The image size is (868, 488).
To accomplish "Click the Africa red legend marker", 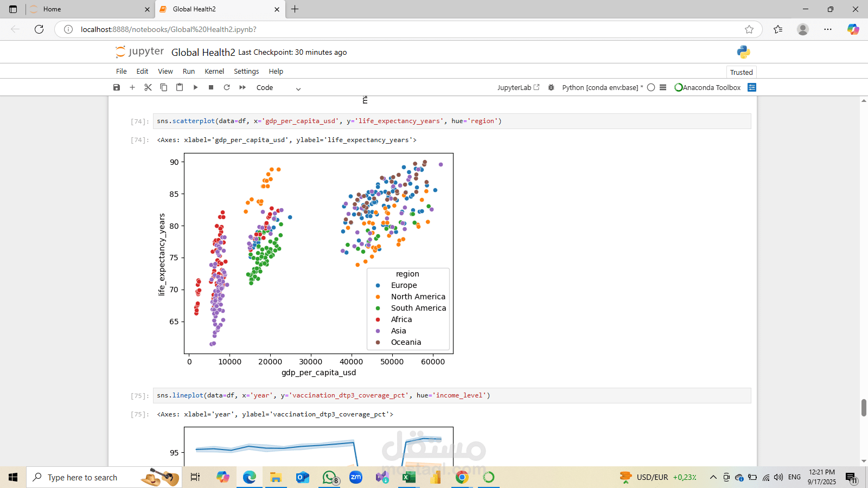I will (378, 319).
